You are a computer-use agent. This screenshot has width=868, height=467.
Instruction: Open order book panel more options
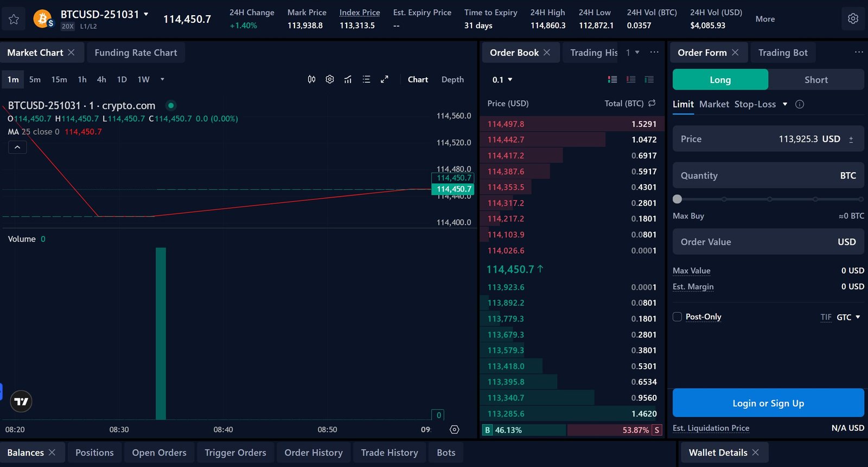[654, 52]
